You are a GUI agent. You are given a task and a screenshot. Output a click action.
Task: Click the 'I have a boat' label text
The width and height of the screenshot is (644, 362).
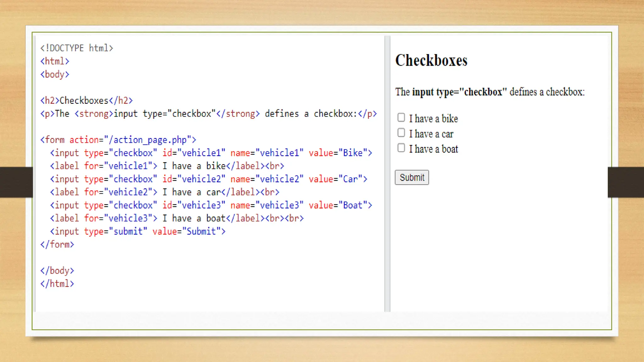pos(433,149)
